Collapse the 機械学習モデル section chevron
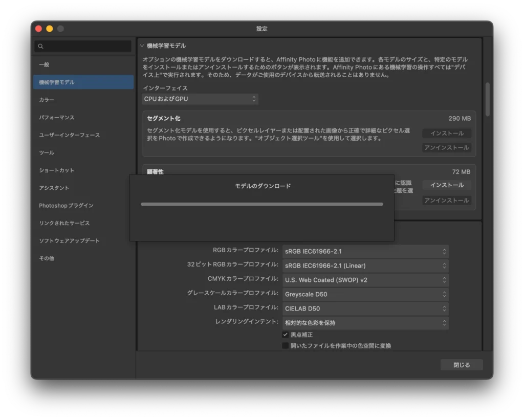524x420 pixels. [x=142, y=46]
